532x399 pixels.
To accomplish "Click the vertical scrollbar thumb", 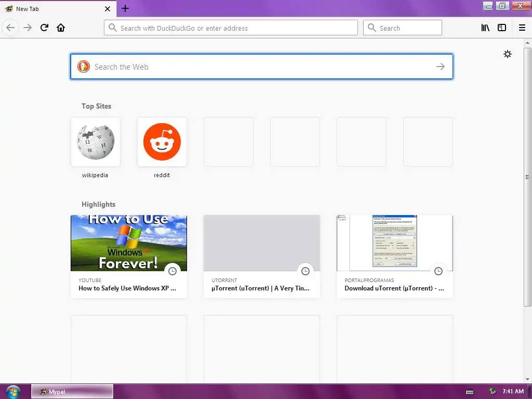I will [527, 177].
